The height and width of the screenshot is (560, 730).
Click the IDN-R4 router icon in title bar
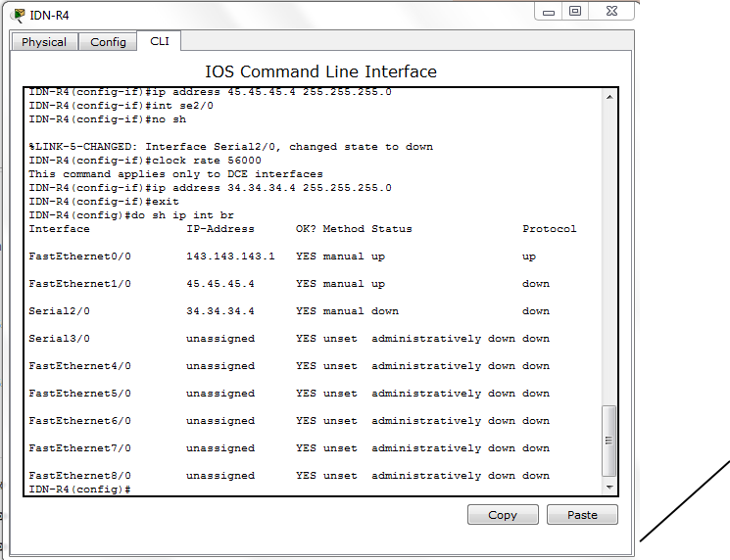pyautogui.click(x=19, y=16)
